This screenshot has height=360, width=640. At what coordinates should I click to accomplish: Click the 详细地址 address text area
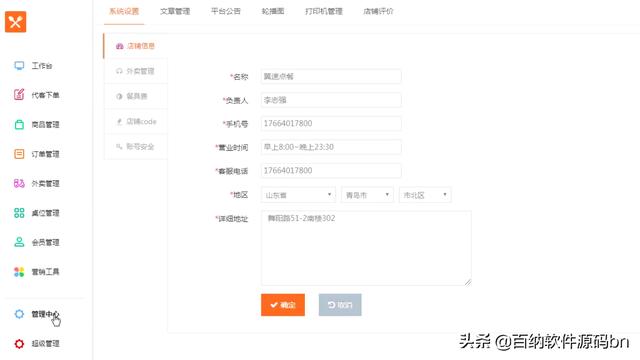[x=366, y=248]
